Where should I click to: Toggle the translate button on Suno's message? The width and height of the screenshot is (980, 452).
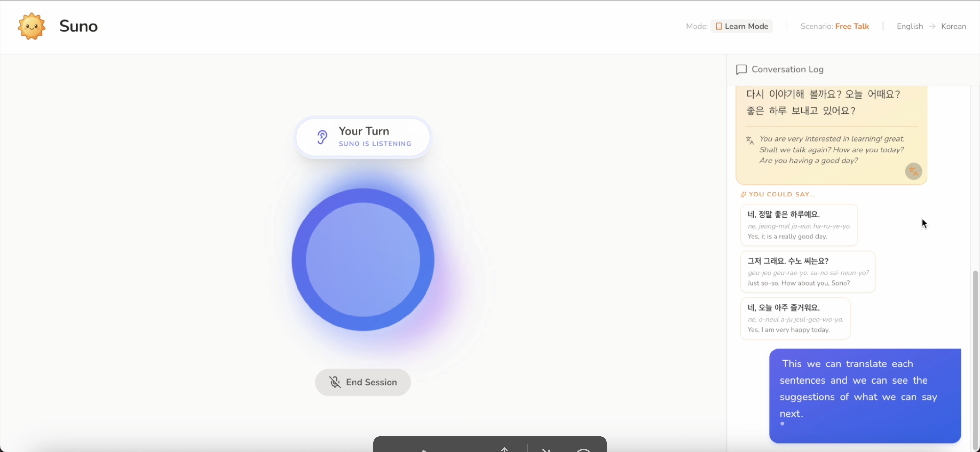click(x=913, y=171)
